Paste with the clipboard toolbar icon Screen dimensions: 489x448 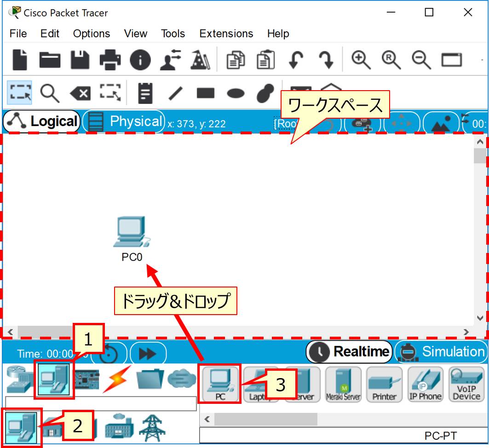(266, 59)
